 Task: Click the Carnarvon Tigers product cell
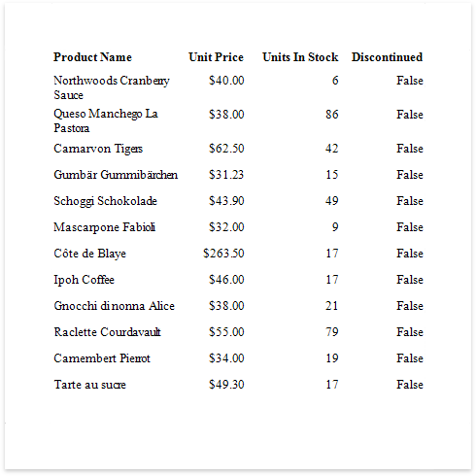pos(98,149)
